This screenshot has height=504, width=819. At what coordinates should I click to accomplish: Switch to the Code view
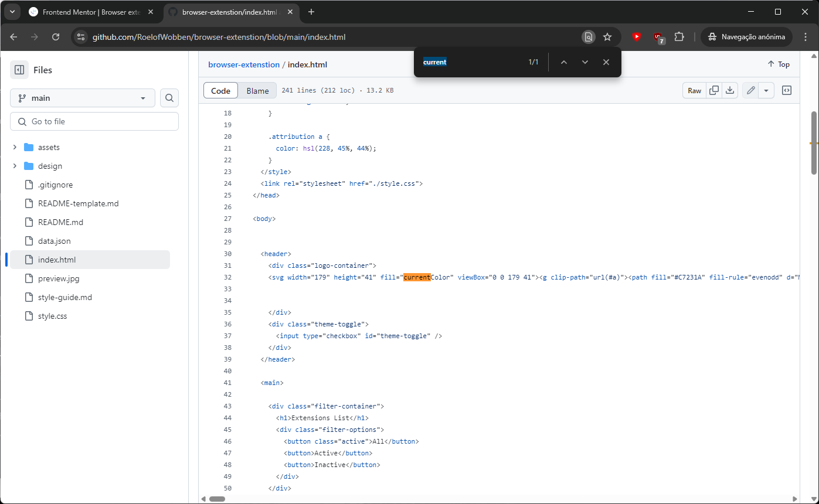tap(221, 90)
